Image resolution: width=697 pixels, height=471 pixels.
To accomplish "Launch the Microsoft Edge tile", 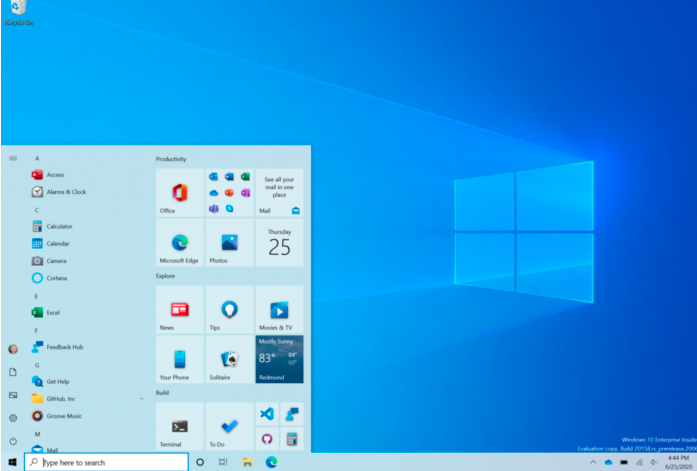I will [x=180, y=243].
